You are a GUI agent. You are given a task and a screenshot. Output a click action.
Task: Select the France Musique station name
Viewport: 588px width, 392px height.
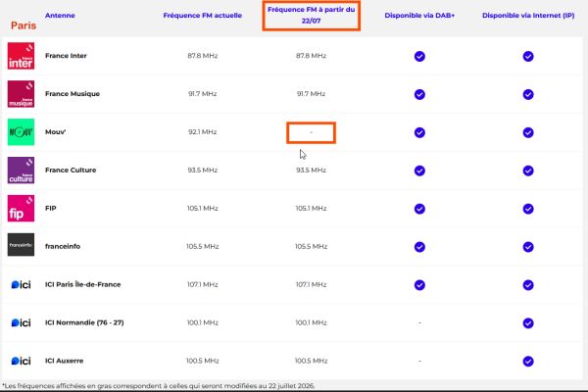[x=73, y=94]
